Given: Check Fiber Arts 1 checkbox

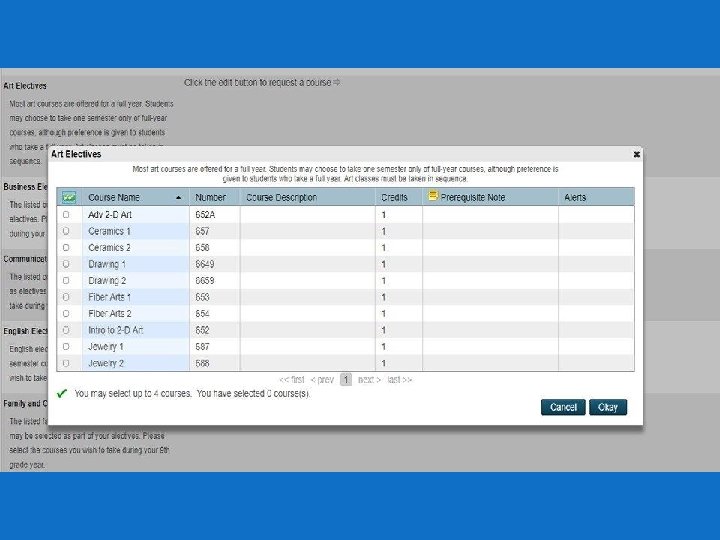Looking at the screenshot, I should tap(66, 297).
